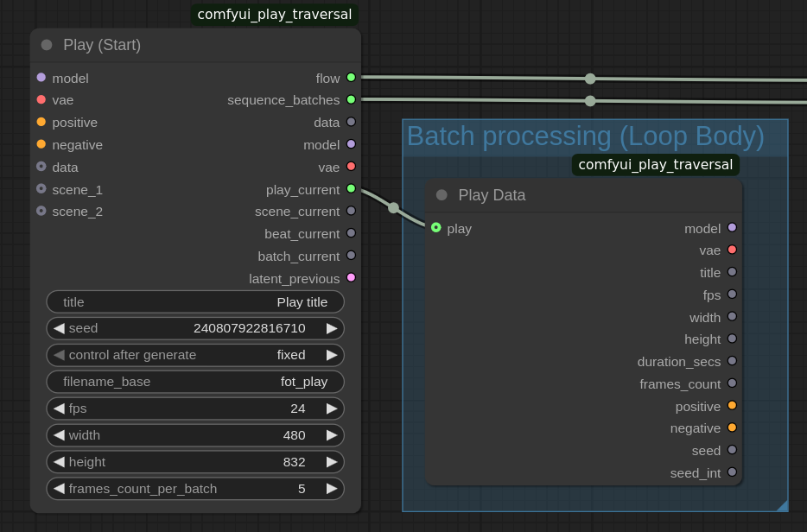Decrease width with the left arrow
This screenshot has height=532, width=807.
[60, 435]
